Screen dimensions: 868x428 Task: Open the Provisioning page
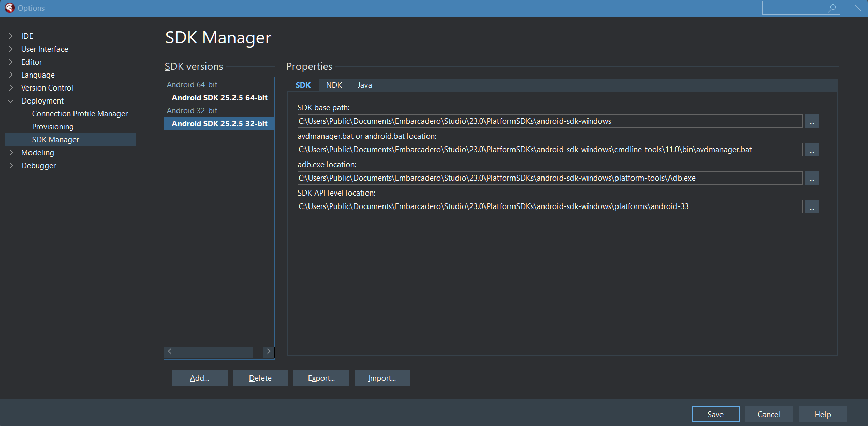53,127
